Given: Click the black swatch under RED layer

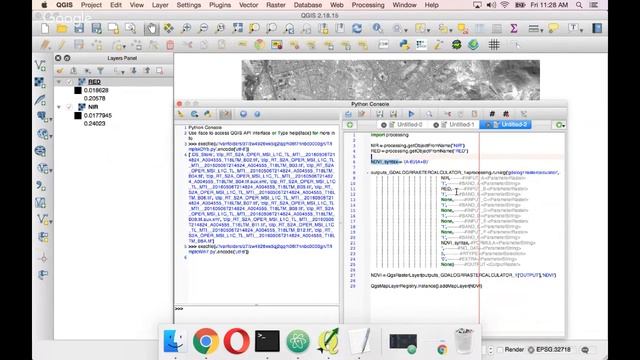Looking at the screenshot, I should pos(78,90).
